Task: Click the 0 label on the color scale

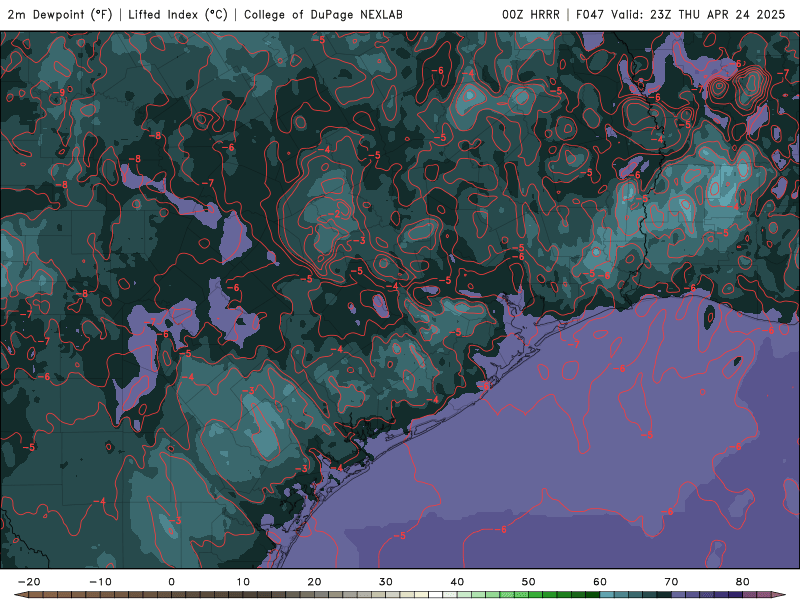Action: coord(171,582)
